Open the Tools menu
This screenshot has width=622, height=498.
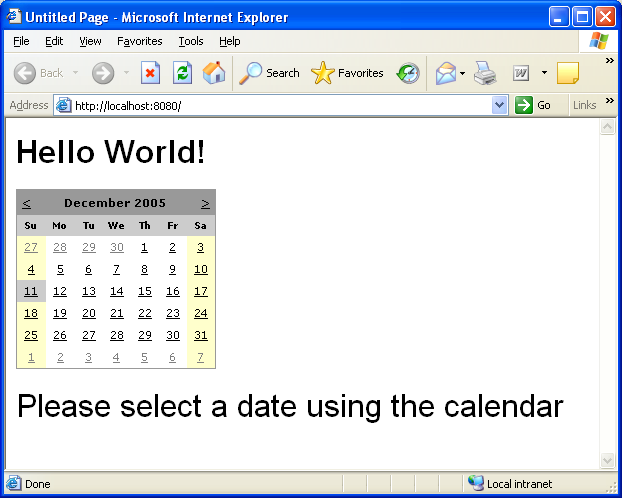[x=191, y=41]
